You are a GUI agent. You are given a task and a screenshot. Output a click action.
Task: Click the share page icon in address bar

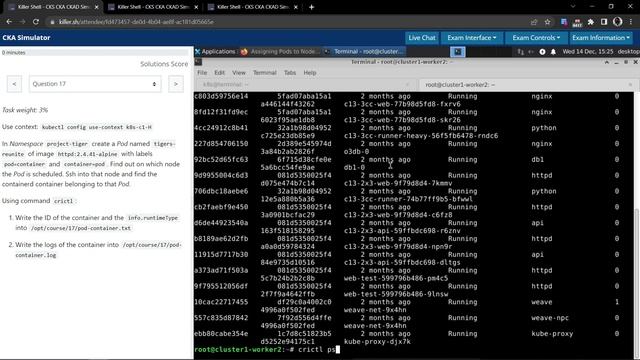[534, 22]
